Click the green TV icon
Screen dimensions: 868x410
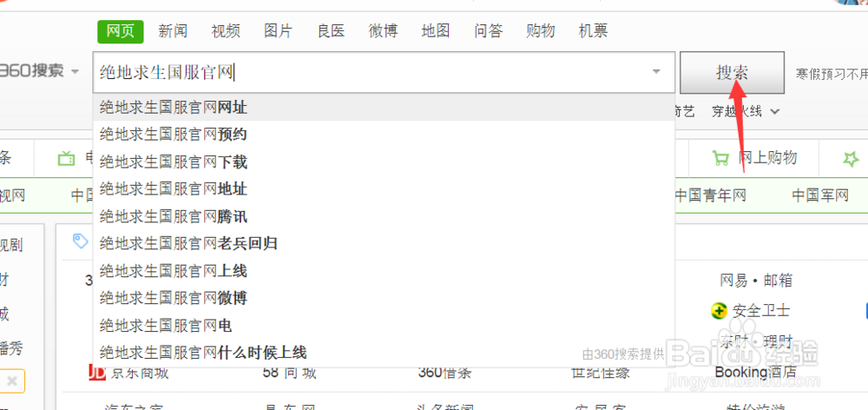click(67, 158)
